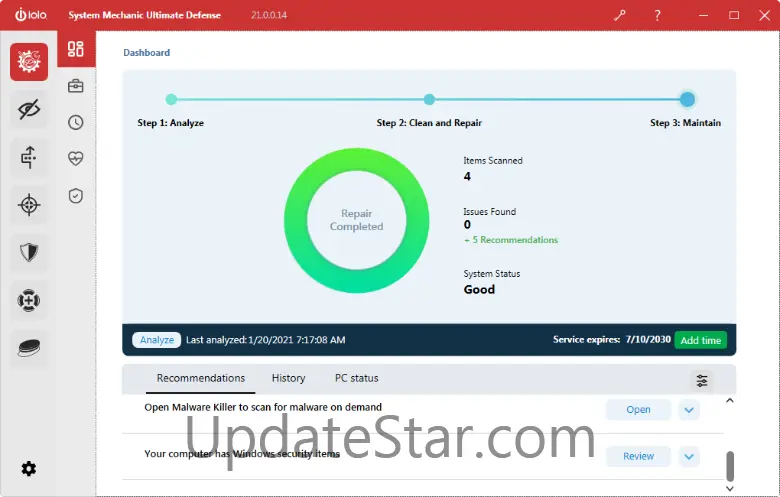Click the + 5 Recommendations link

click(x=511, y=240)
